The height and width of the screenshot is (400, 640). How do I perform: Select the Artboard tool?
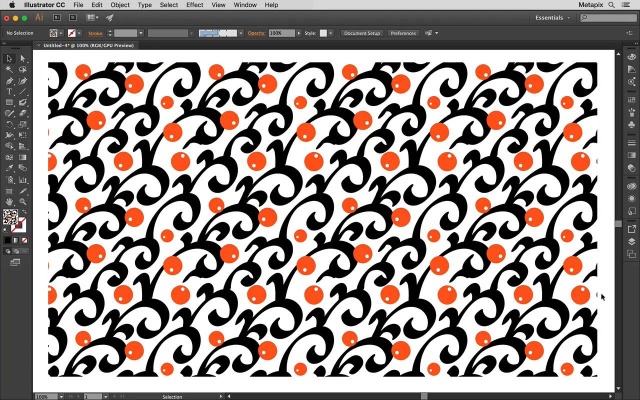(9, 191)
